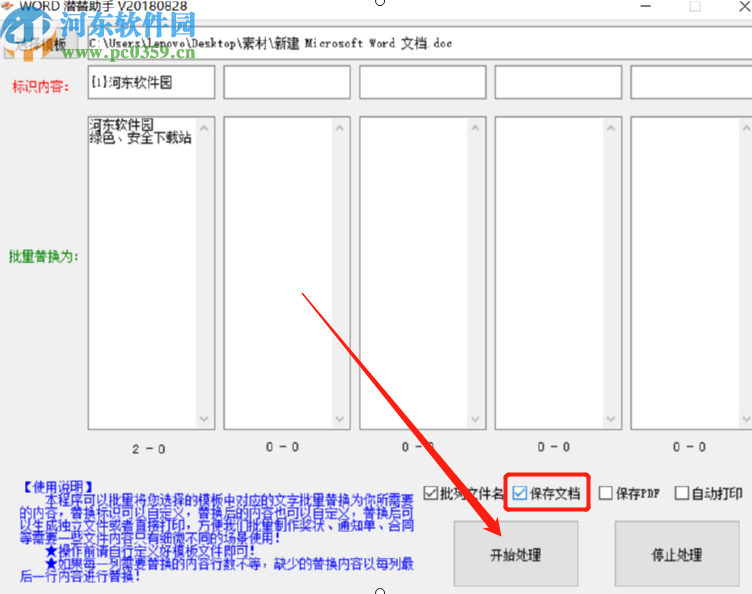
Task: Click scroll-up arrow of second replacement list
Action: [340, 128]
